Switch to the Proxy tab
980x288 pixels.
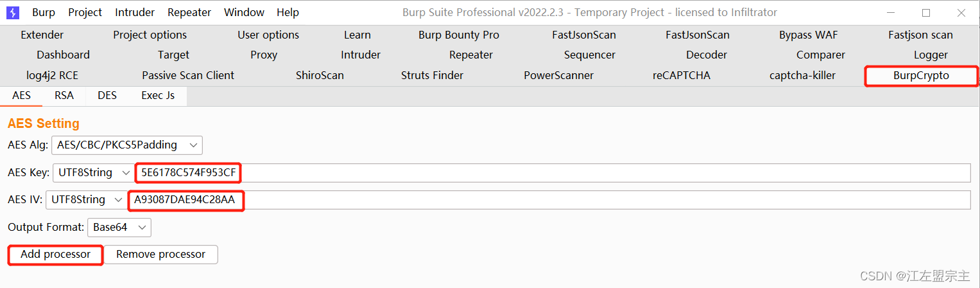tap(264, 55)
